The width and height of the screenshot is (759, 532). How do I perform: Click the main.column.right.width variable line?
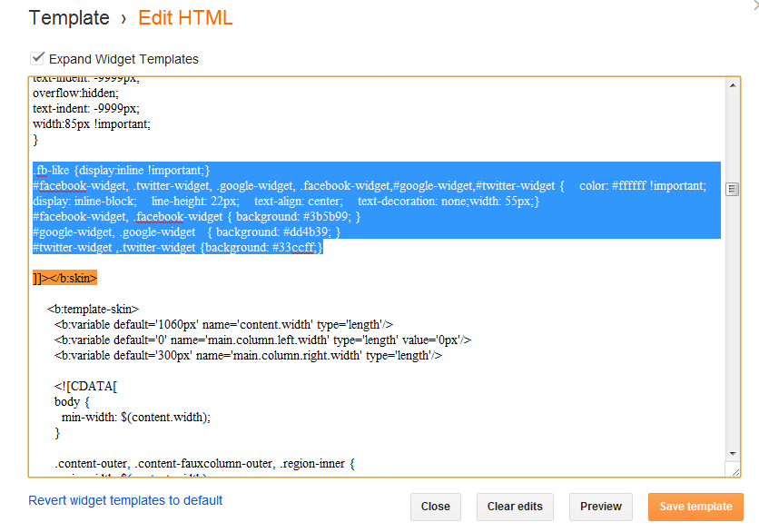pos(248,355)
